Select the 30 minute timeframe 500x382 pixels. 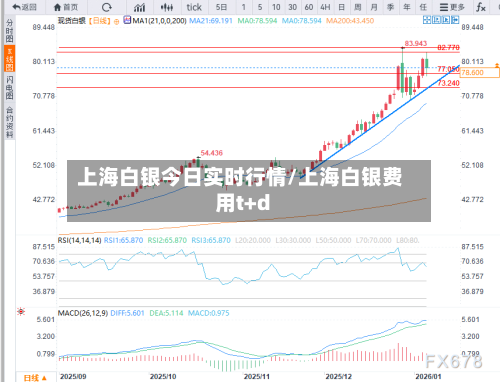[x=292, y=7]
